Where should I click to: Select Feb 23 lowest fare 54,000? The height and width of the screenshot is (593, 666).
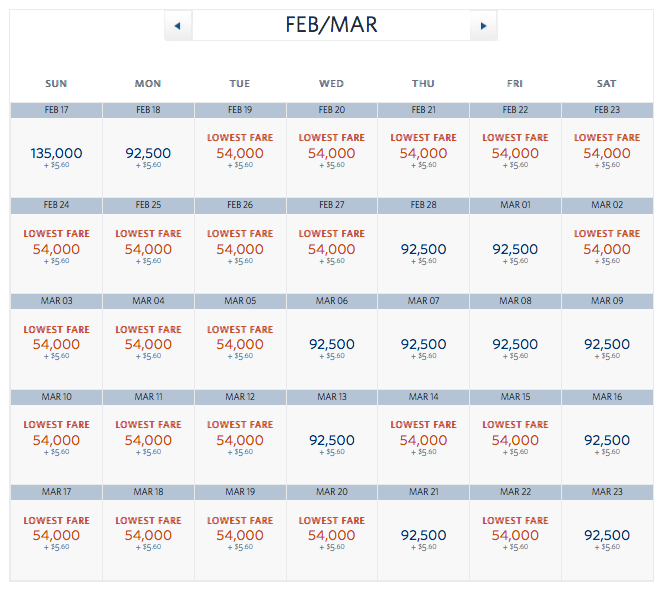tap(607, 153)
